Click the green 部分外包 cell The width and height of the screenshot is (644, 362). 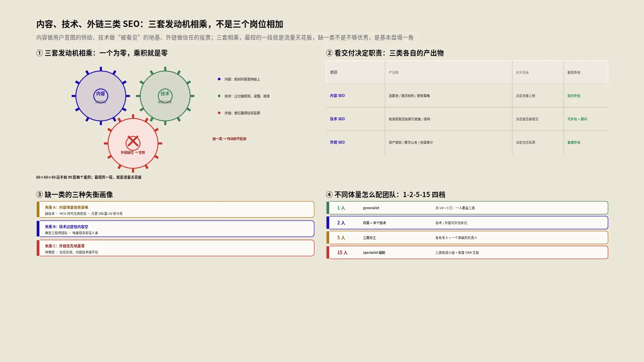click(x=574, y=96)
